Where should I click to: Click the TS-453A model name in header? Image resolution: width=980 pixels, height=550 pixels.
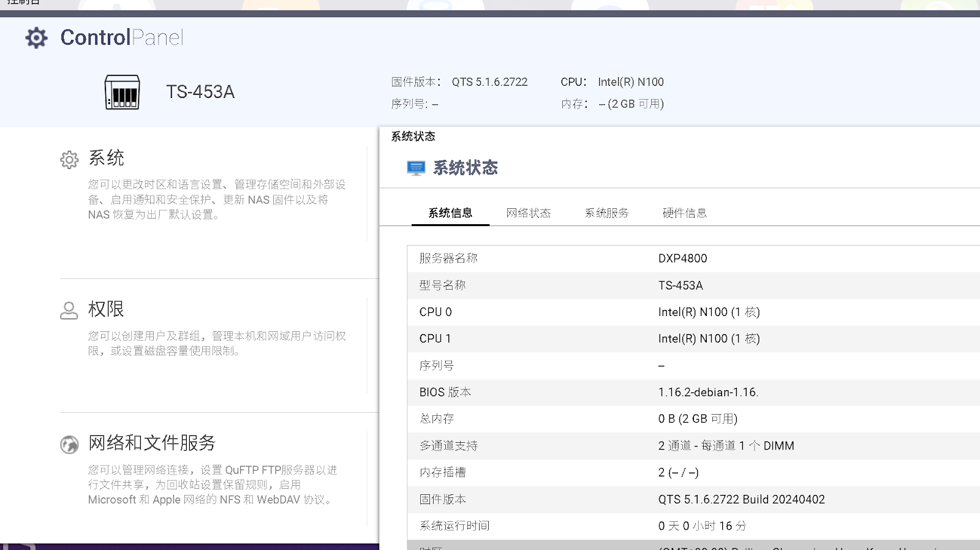[x=200, y=92]
